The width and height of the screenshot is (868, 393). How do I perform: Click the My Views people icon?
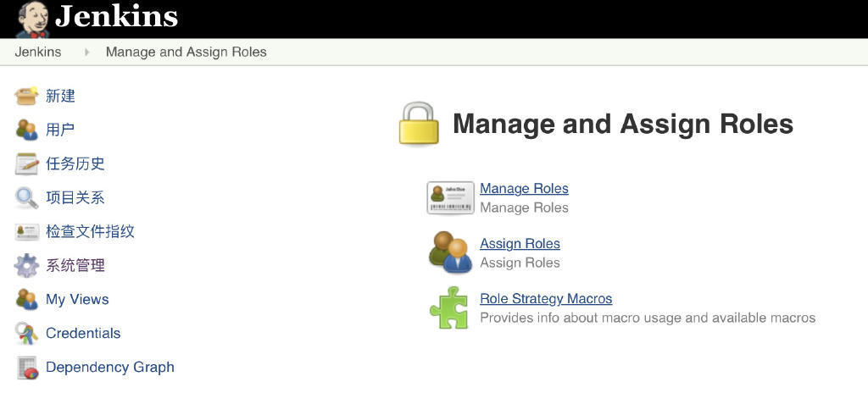pos(26,300)
